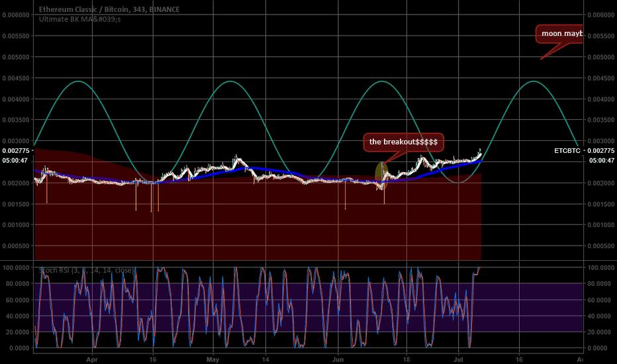Click the Ethereum Classic / Bitcoin chart title
Image resolution: width=617 pixels, height=364 pixels.
click(x=109, y=9)
